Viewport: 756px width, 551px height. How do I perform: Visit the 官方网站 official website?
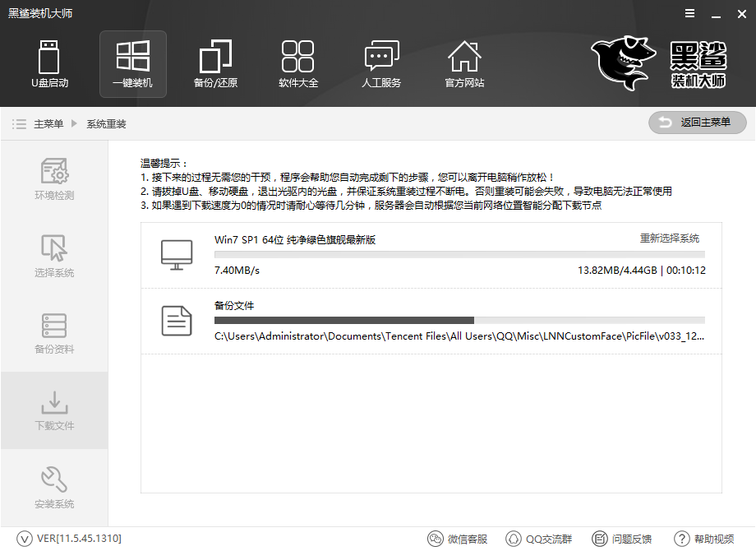coord(464,64)
